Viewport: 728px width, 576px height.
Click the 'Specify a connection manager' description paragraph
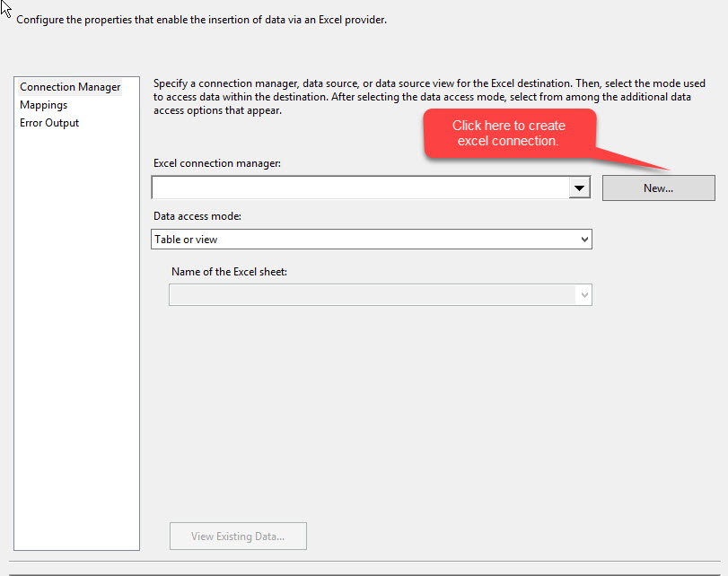tap(429, 97)
